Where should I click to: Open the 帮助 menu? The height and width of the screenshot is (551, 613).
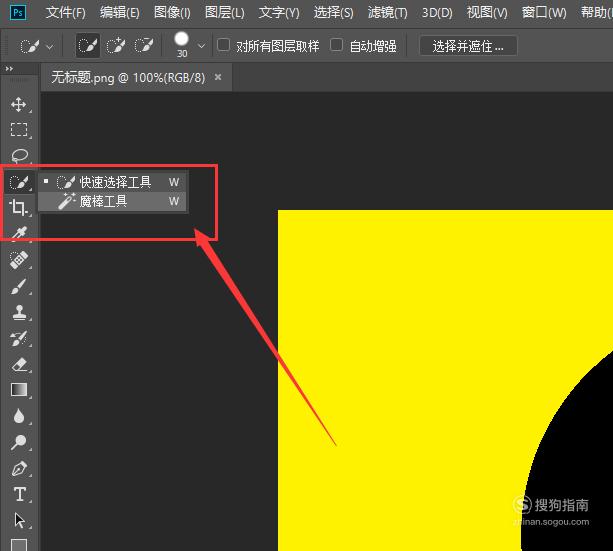point(596,13)
